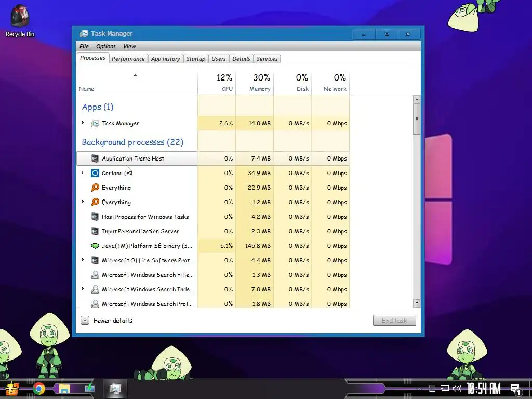Image resolution: width=532 pixels, height=399 pixels.
Task: Select the Application Frame Host row name
Action: click(x=132, y=158)
